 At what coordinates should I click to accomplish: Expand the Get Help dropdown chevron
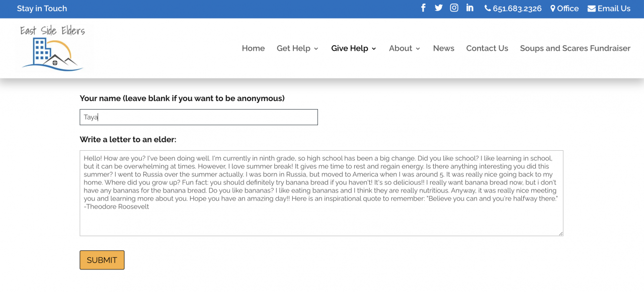[316, 49]
